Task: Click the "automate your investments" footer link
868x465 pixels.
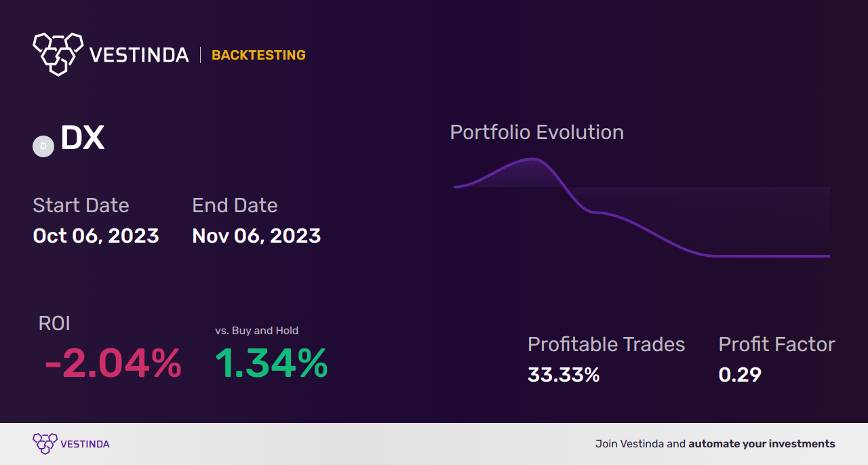Action: point(762,444)
